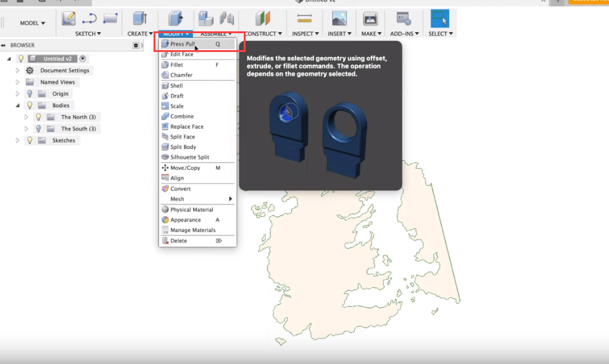
Task: Click the Create Sketch icon
Action: click(68, 18)
